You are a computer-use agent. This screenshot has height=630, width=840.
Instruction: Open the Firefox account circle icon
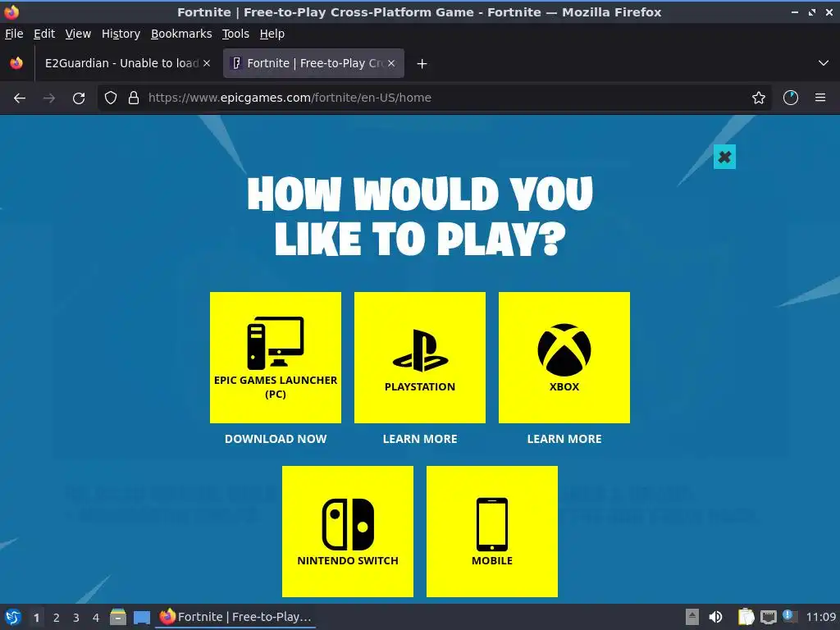791,98
